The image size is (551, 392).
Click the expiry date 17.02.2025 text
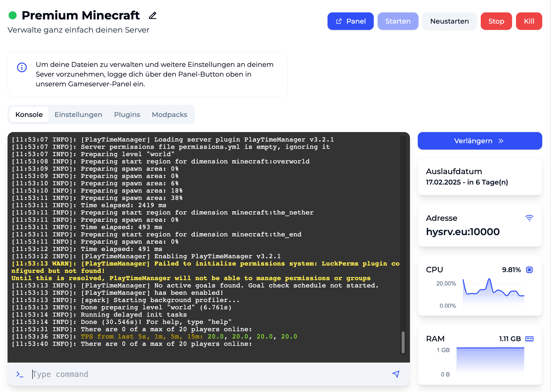tap(467, 182)
